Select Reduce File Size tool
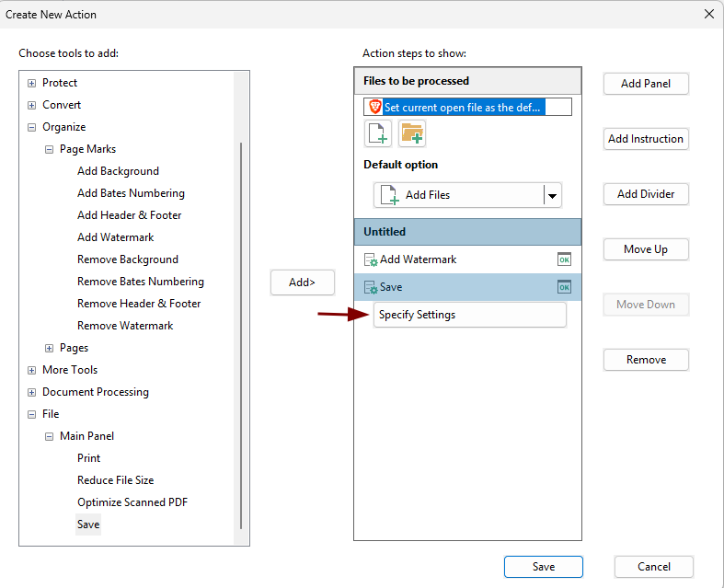Screen dimensions: 724x588 [115, 480]
